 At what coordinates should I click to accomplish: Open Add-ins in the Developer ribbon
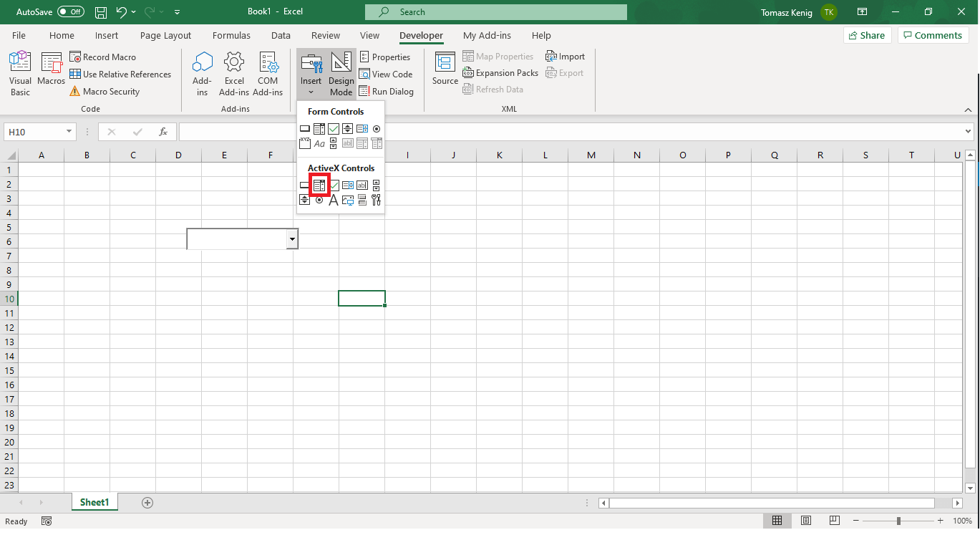point(203,74)
